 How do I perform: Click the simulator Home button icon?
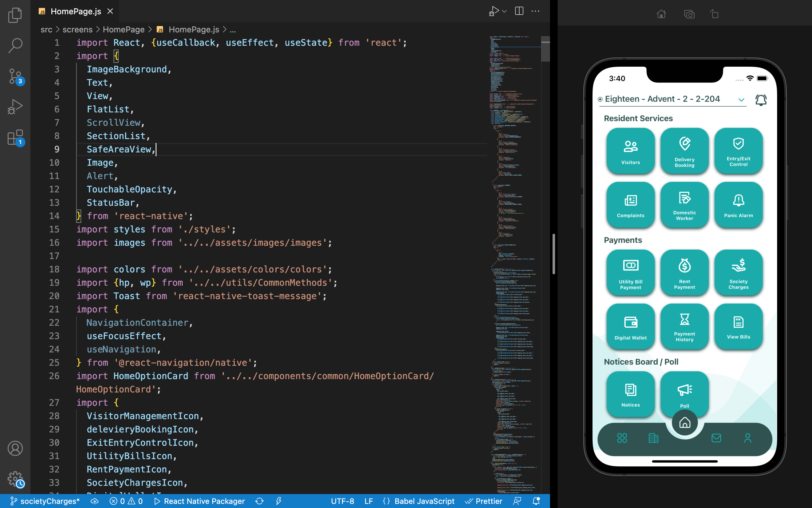pyautogui.click(x=661, y=14)
